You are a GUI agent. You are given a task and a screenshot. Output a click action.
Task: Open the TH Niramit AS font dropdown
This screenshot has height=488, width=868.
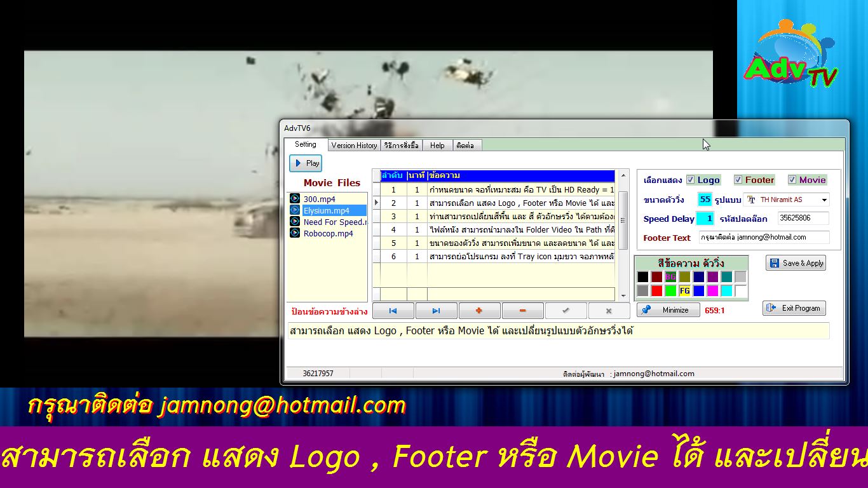pyautogui.click(x=824, y=200)
